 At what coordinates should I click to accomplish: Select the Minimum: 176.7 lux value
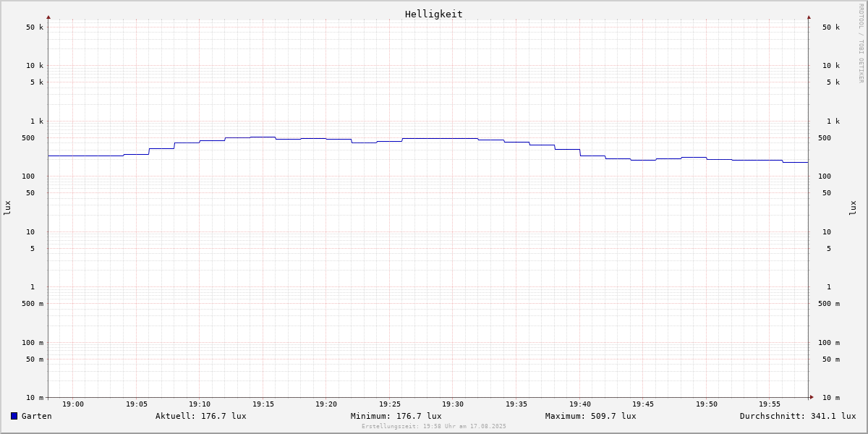click(x=396, y=416)
